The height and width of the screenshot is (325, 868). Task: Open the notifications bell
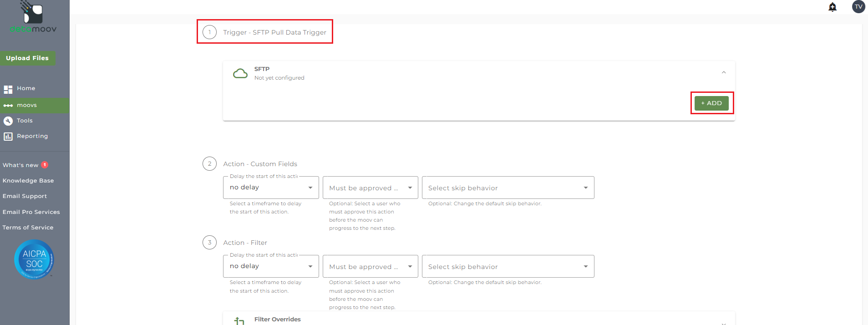coord(832,7)
